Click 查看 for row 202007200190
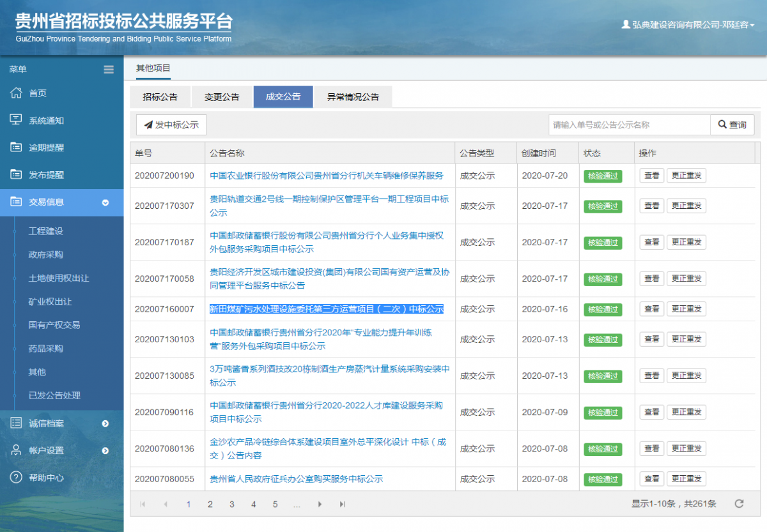This screenshot has width=767, height=532. (651, 176)
